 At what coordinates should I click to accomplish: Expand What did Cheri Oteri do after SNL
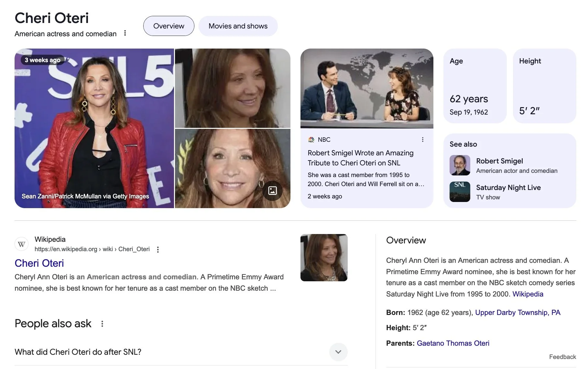(x=181, y=352)
